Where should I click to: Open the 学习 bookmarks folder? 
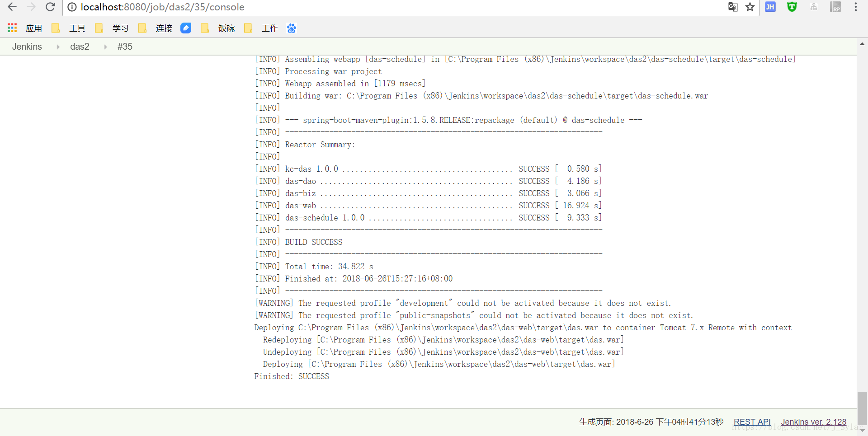(112, 28)
